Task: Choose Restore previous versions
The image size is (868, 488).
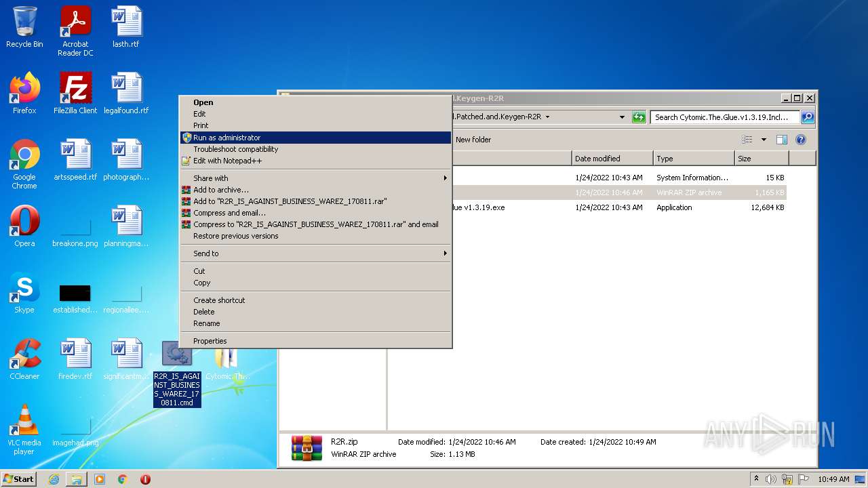Action: [315, 236]
